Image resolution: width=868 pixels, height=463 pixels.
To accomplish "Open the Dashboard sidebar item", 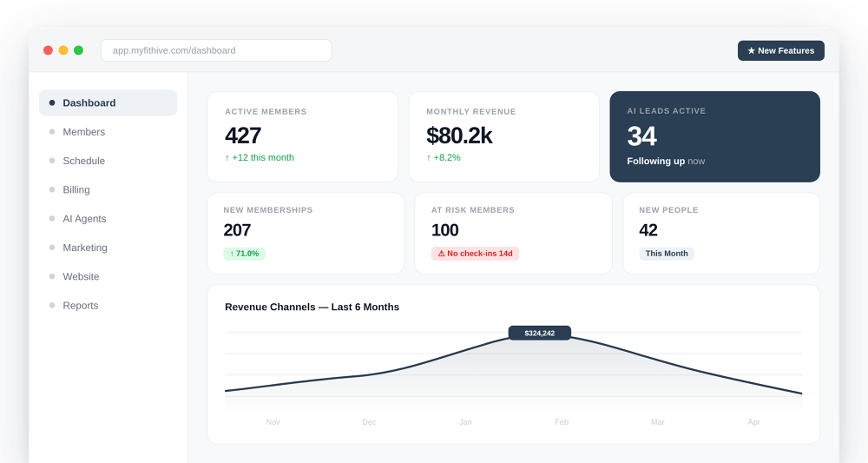I will [x=108, y=103].
